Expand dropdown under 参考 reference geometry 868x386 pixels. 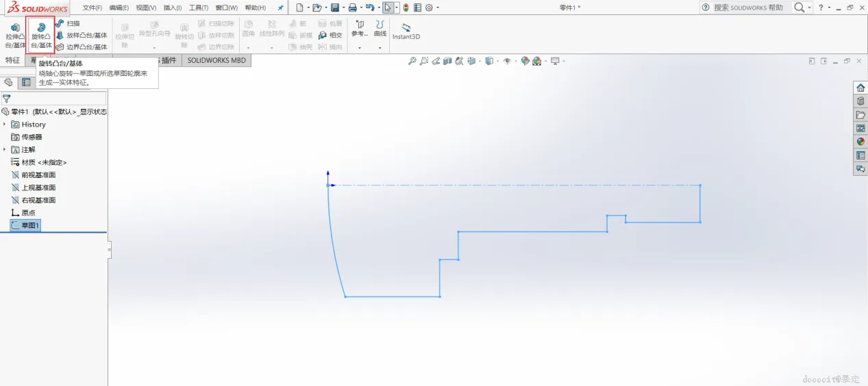(360, 48)
